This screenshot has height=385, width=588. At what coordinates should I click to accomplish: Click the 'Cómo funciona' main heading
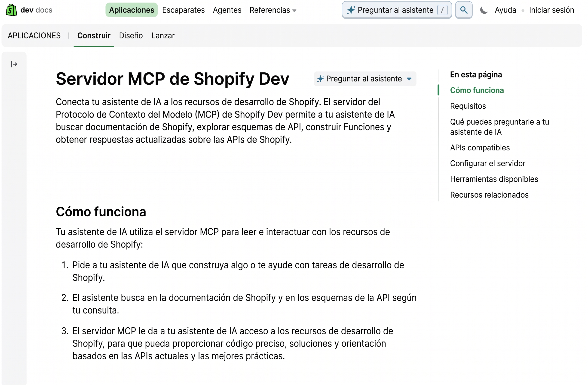pyautogui.click(x=101, y=212)
